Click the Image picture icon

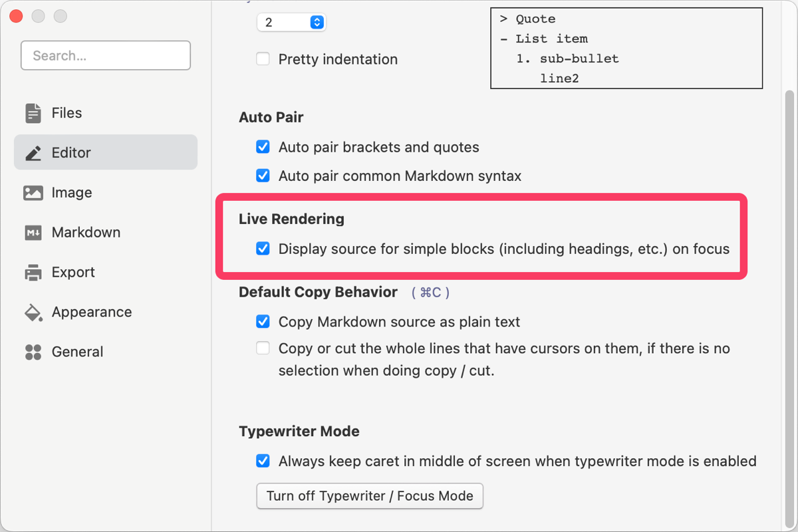33,193
